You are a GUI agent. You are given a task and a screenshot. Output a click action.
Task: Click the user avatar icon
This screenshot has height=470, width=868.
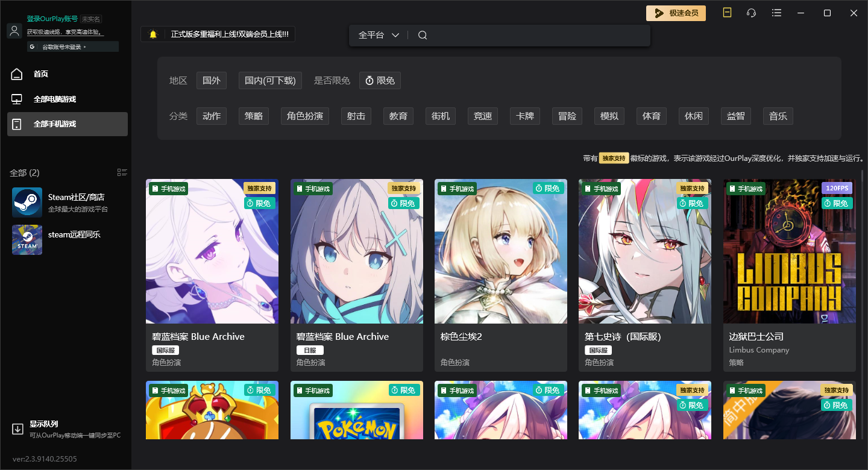14,31
